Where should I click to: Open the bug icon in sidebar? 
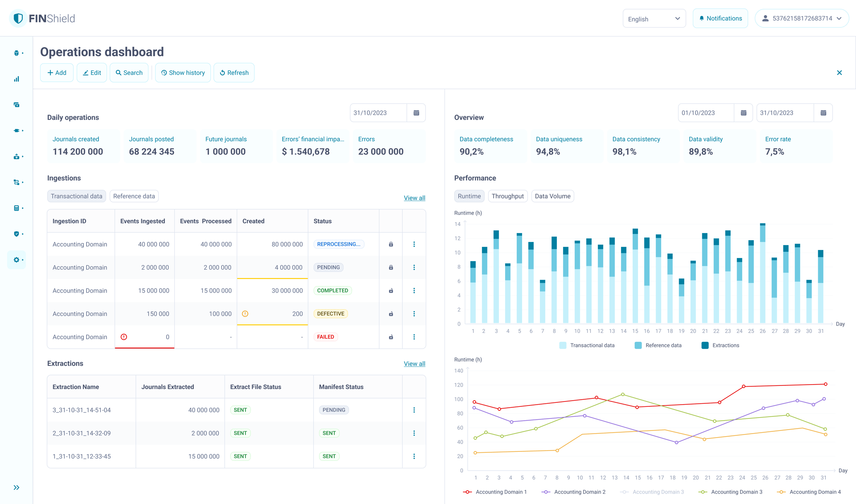pos(16,53)
